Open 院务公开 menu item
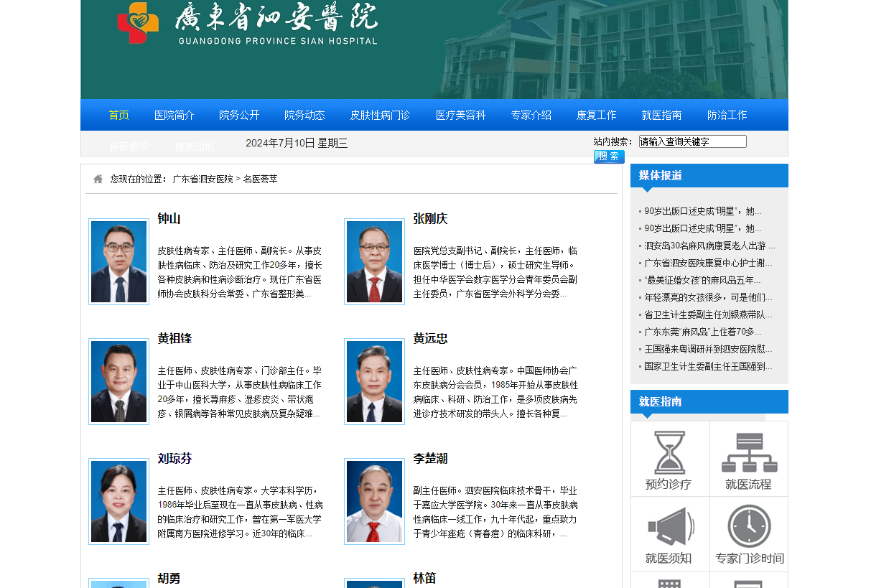The width and height of the screenshot is (894, 588). coord(239,115)
